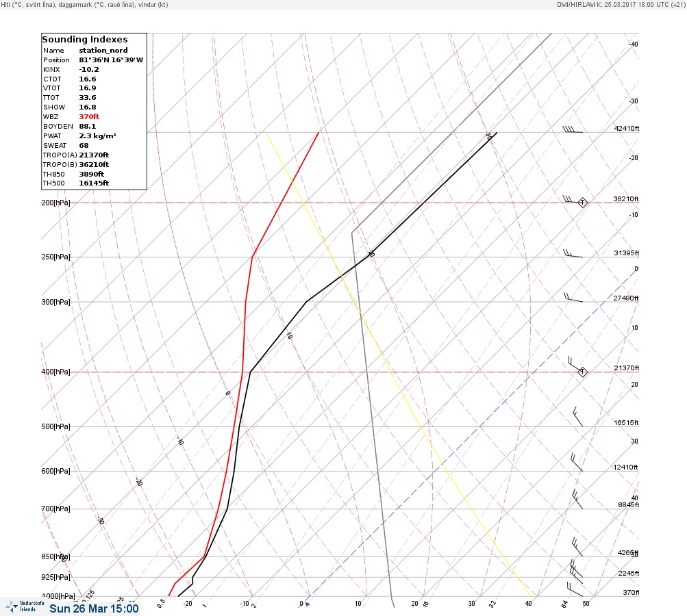The image size is (687, 616).
Task: Click the 8845ft altitude label
Action: (x=628, y=505)
